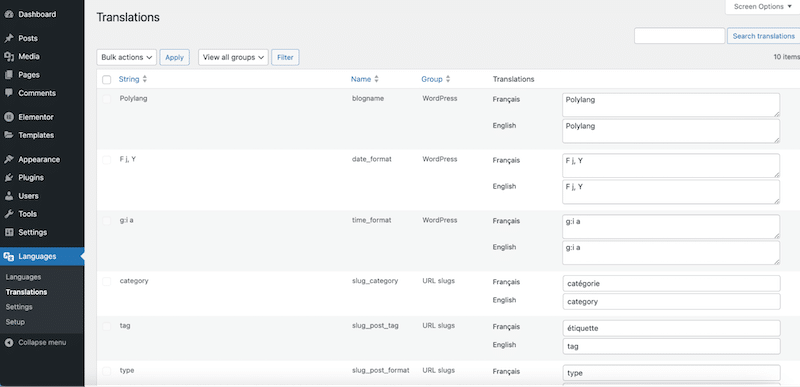
Task: Open Media via its sidebar icon
Action: pyautogui.click(x=9, y=57)
